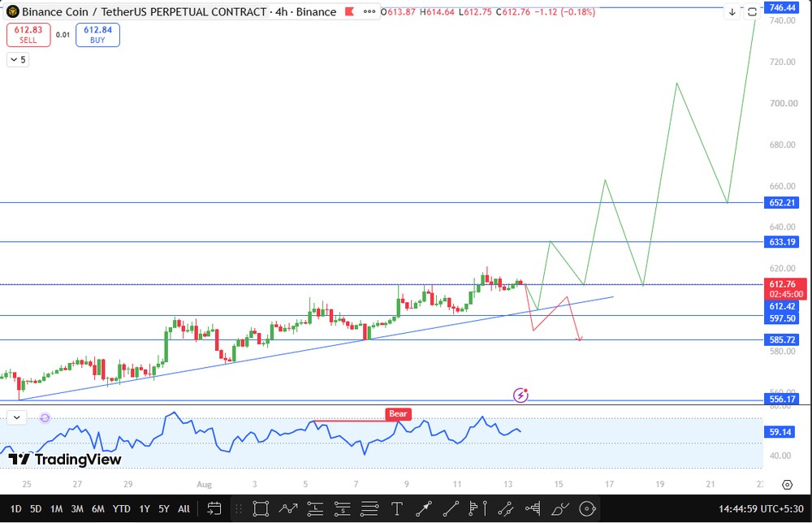Set chart range to 1D
This screenshot has width=812, height=523.
click(x=15, y=509)
